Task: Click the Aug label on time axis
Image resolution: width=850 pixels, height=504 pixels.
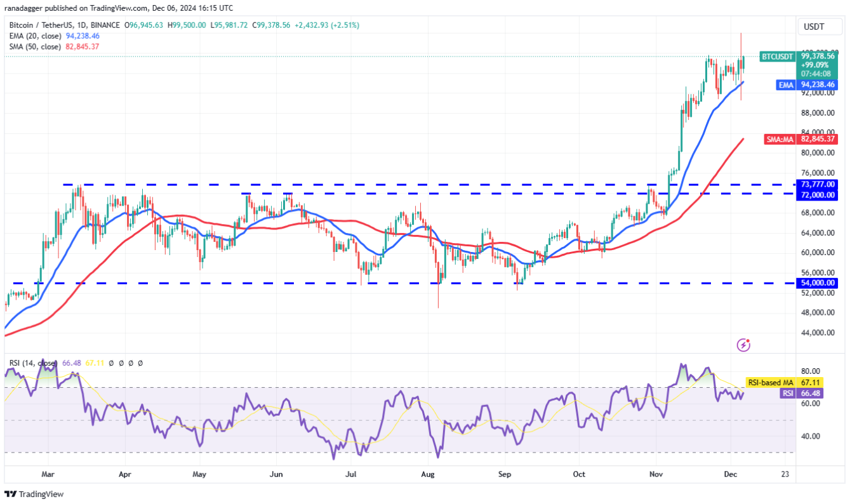Action: [x=427, y=474]
